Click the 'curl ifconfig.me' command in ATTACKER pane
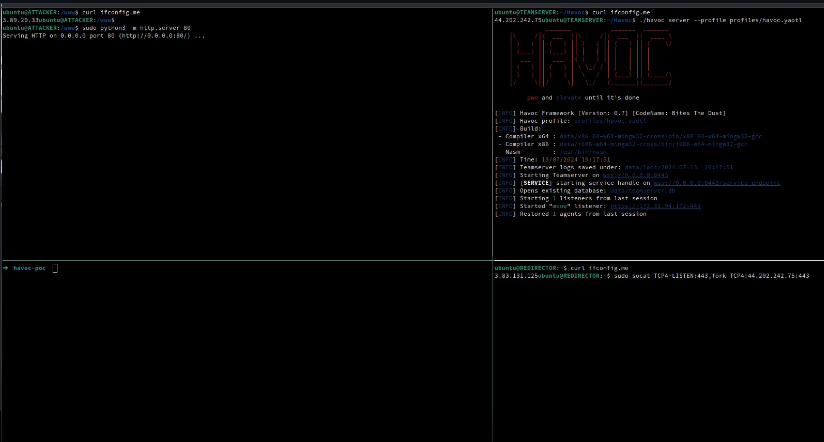This screenshot has width=824, height=442. (92, 11)
